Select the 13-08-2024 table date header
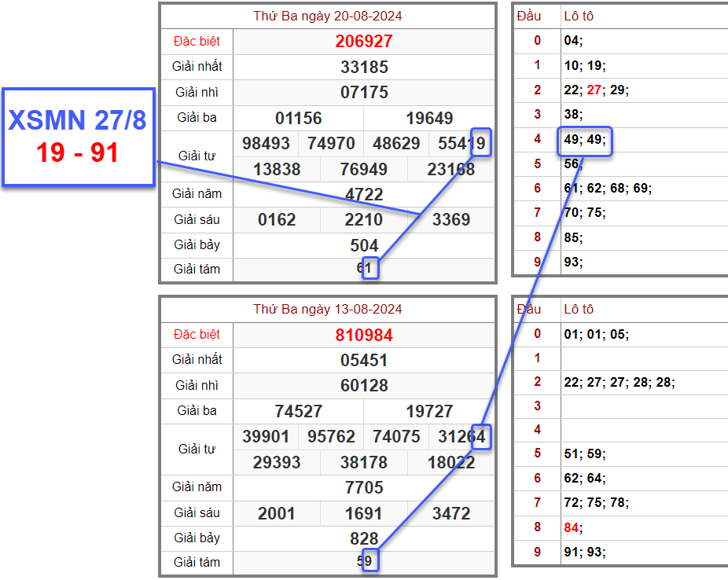Viewport: 728px width, 580px height. 327,309
